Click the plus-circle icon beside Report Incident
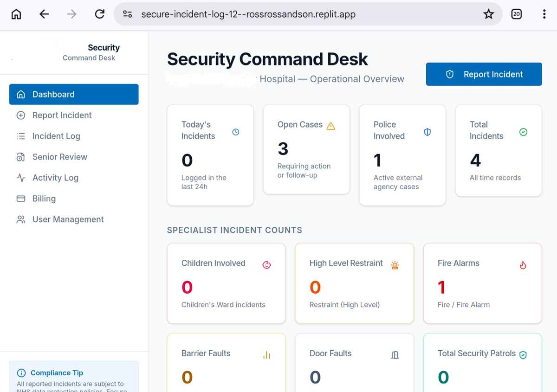Screen dimensions: 557x392 pos(21,115)
